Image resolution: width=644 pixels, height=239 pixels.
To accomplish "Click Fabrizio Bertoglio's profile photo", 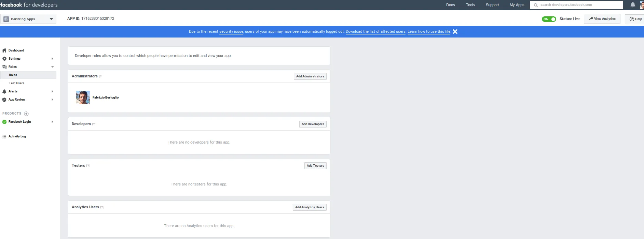I will click(x=83, y=98).
